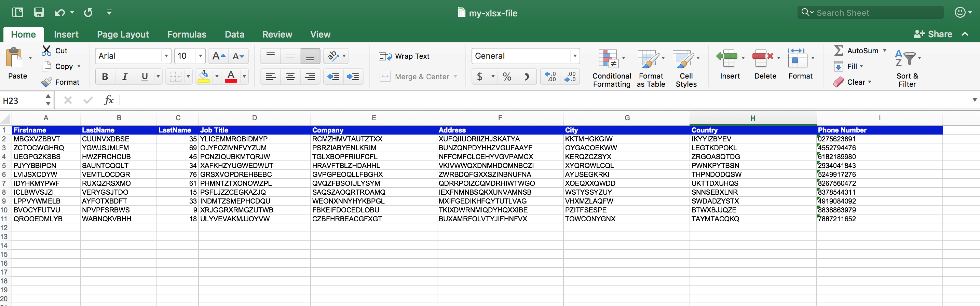Switch to the Review tab

(277, 34)
